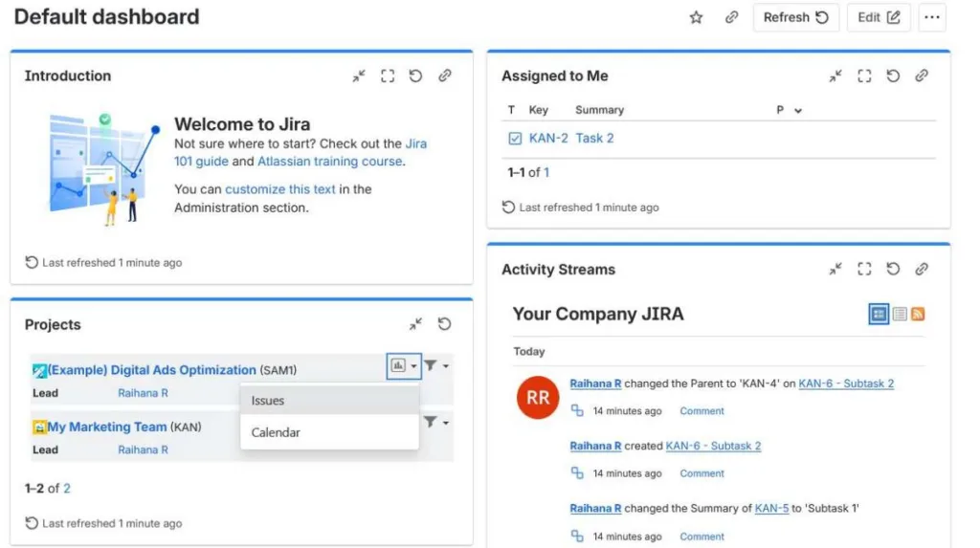This screenshot has width=980, height=548.
Task: Open filter dropdown for Digital Ads Optimization
Action: click(x=435, y=366)
